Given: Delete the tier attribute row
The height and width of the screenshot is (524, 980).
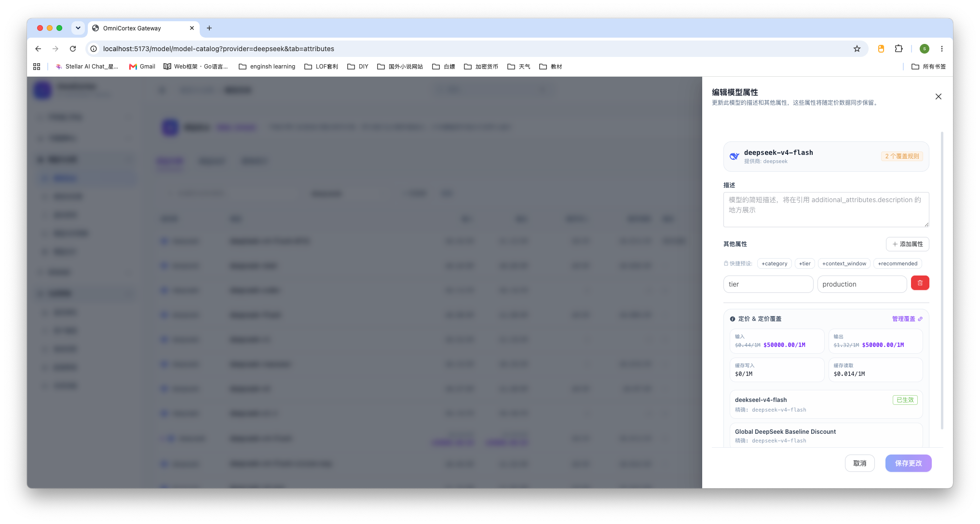Looking at the screenshot, I should tap(920, 283).
